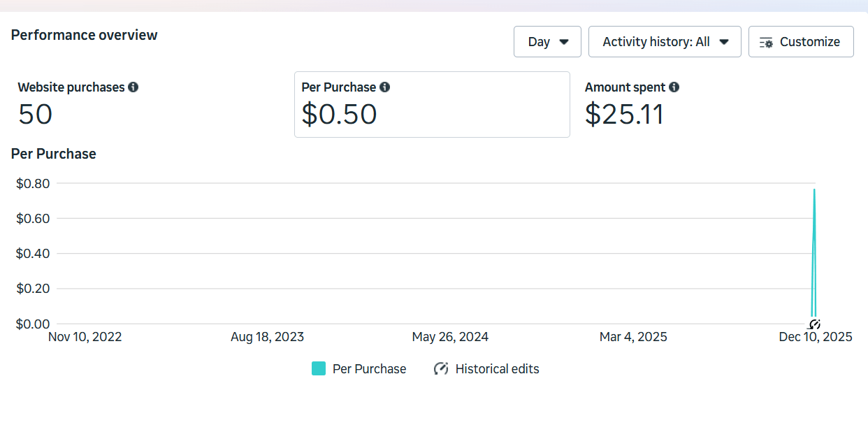Click the info icon beside Per Purchase
Image resolution: width=868 pixels, height=432 pixels.
click(x=385, y=87)
